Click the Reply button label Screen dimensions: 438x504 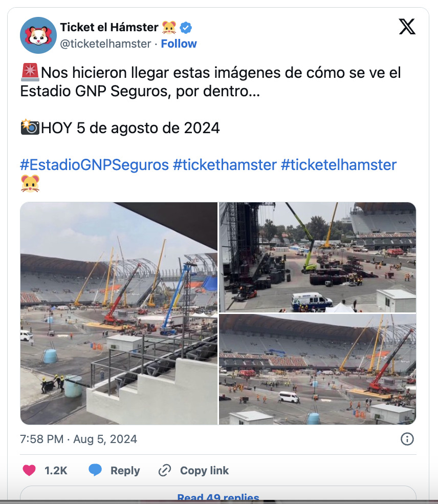coord(125,471)
